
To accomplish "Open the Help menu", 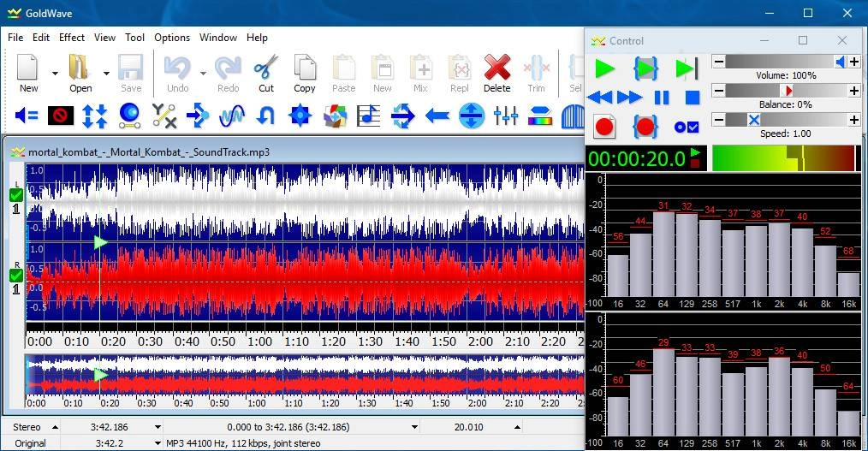I will click(x=257, y=38).
